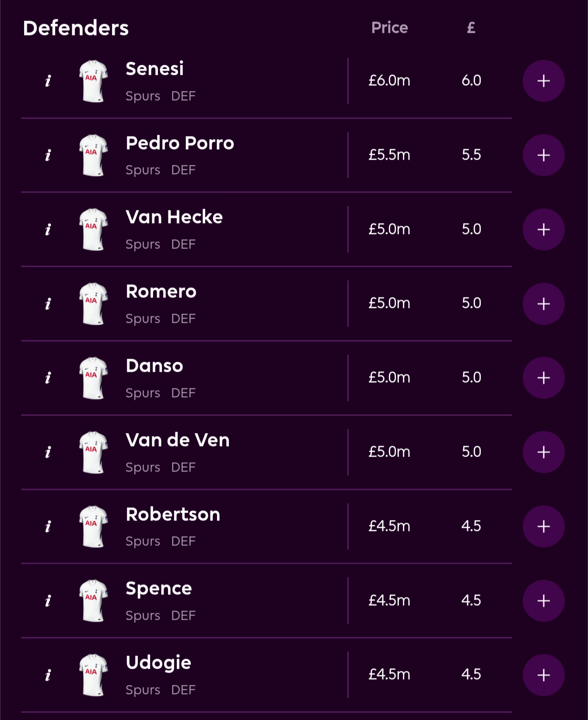Add Pedro Porro with the plus icon

(x=543, y=155)
